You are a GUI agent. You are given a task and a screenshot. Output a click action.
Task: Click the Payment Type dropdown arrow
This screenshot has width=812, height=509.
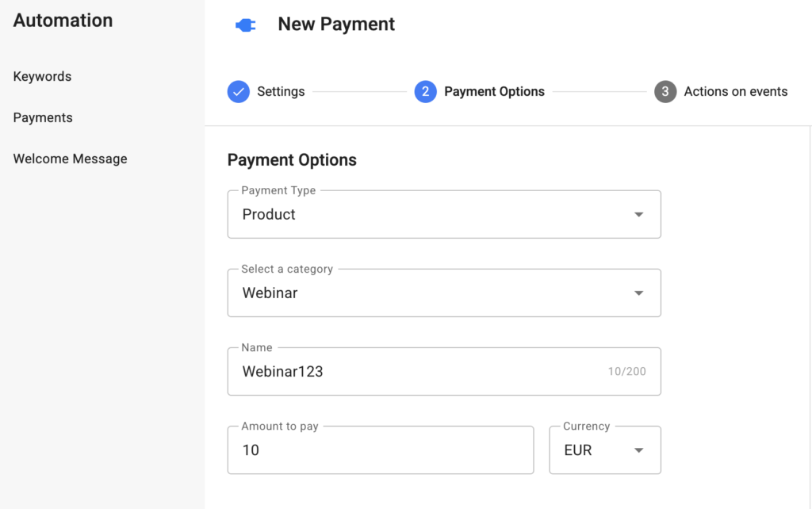(638, 215)
